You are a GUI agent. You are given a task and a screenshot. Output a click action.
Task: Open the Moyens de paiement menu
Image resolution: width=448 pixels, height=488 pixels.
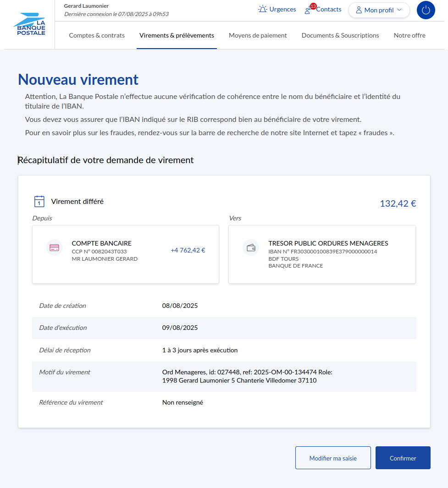click(258, 35)
